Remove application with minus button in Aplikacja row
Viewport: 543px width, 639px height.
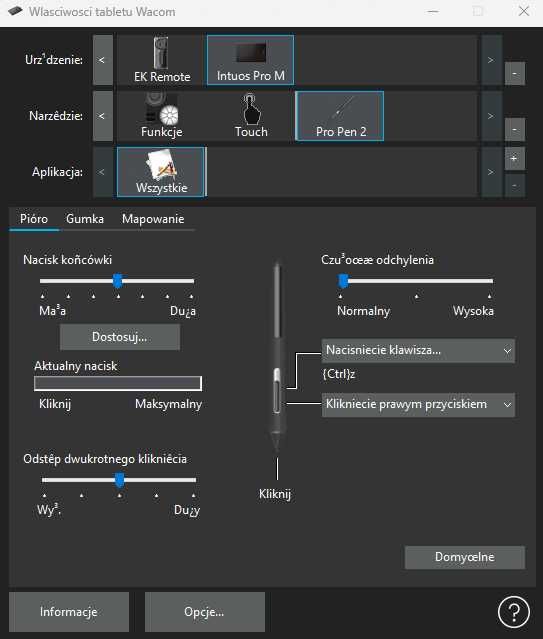point(514,186)
